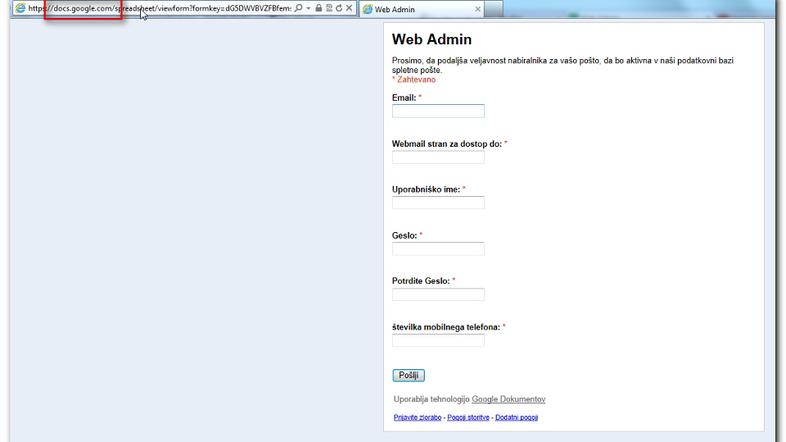Image resolution: width=786 pixels, height=442 pixels.
Task: Follow the Prijavite zlorabo link
Action: click(x=418, y=417)
